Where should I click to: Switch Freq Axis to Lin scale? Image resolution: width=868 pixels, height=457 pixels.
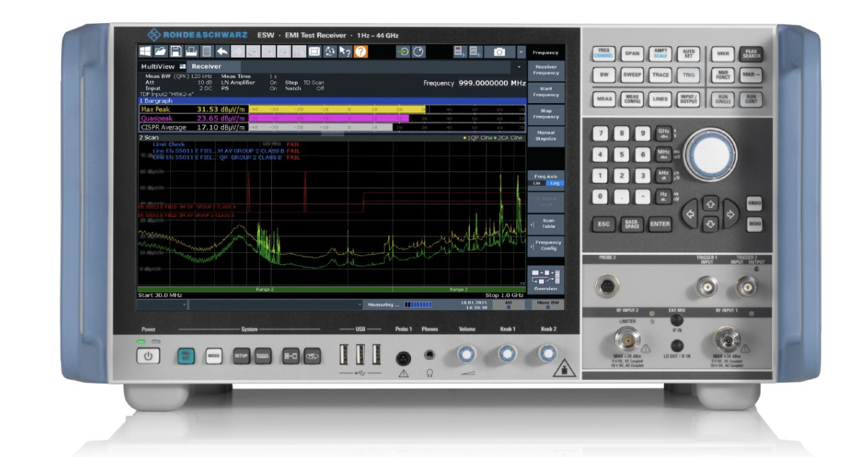[x=537, y=183]
